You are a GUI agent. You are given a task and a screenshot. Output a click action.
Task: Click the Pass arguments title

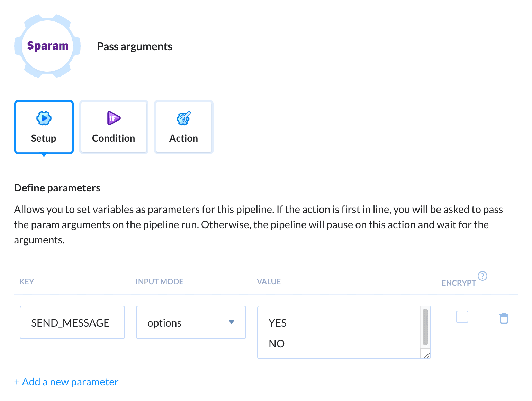[x=134, y=46]
